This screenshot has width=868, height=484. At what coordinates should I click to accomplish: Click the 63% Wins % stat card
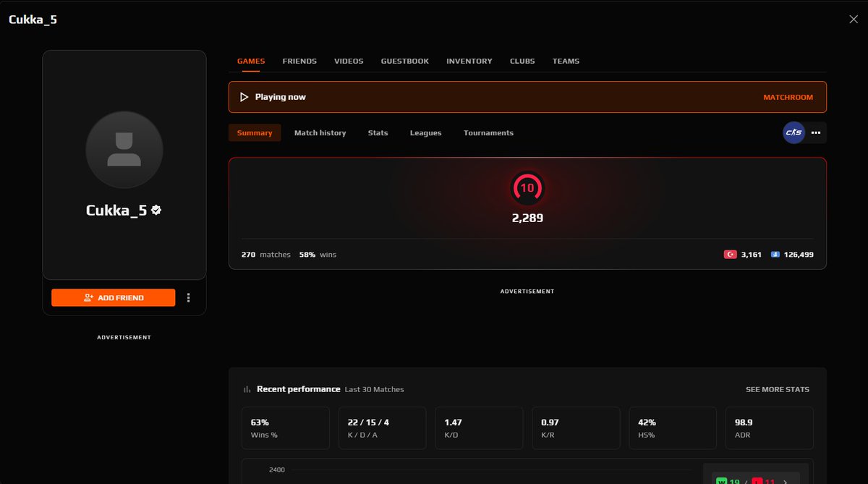tap(286, 428)
